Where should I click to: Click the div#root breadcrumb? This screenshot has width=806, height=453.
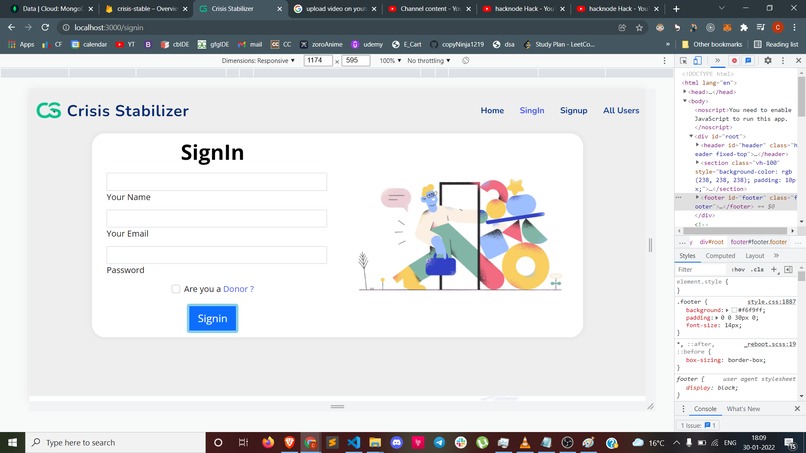point(711,242)
